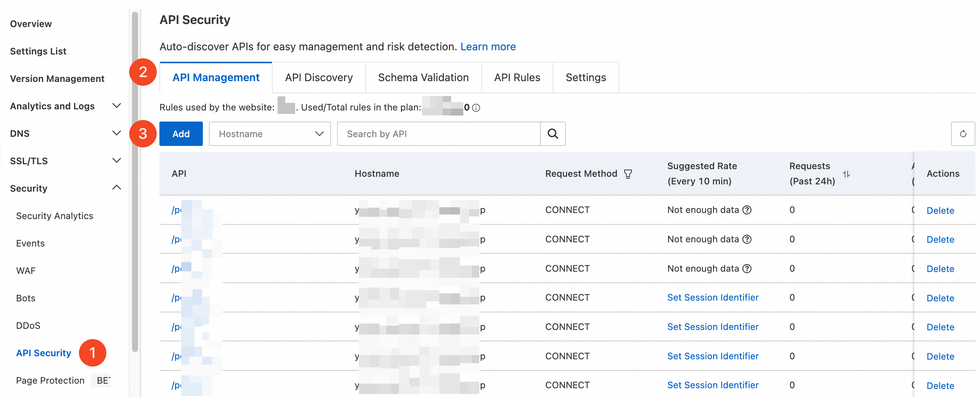Open the Learn more link
This screenshot has width=980, height=397.
[488, 46]
